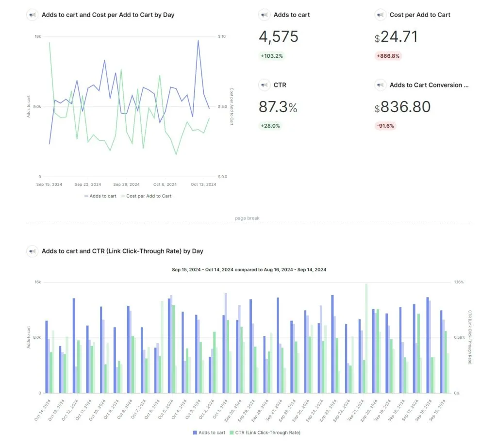This screenshot has width=497, height=448.
Task: Click the dark blue Adds to cart bar for Sep 23, 2024
Action: click(x=332, y=344)
